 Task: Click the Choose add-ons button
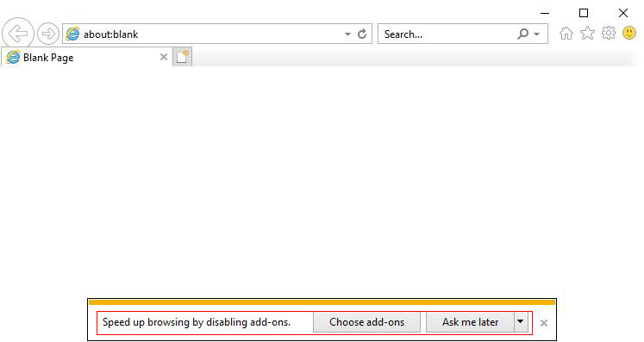tap(366, 322)
